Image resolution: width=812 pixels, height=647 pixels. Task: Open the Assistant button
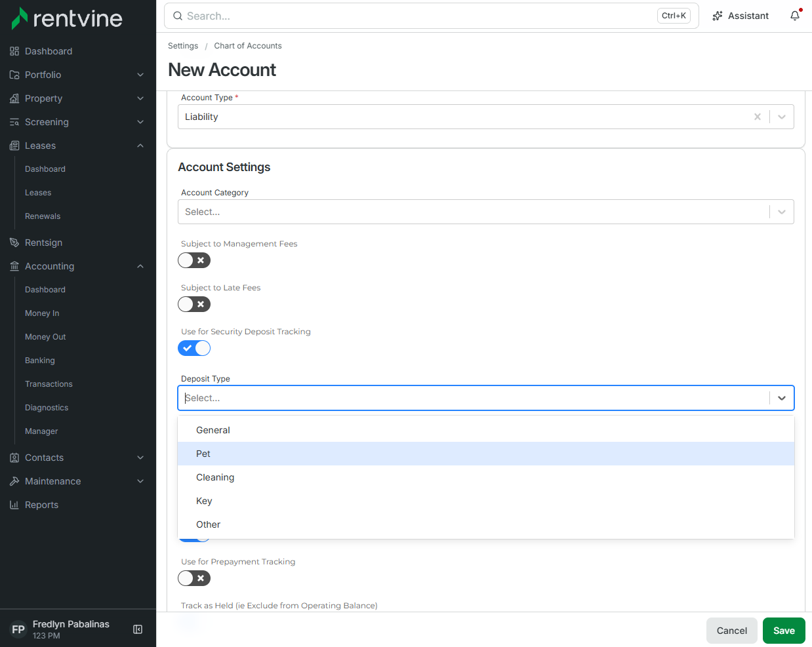click(x=741, y=16)
